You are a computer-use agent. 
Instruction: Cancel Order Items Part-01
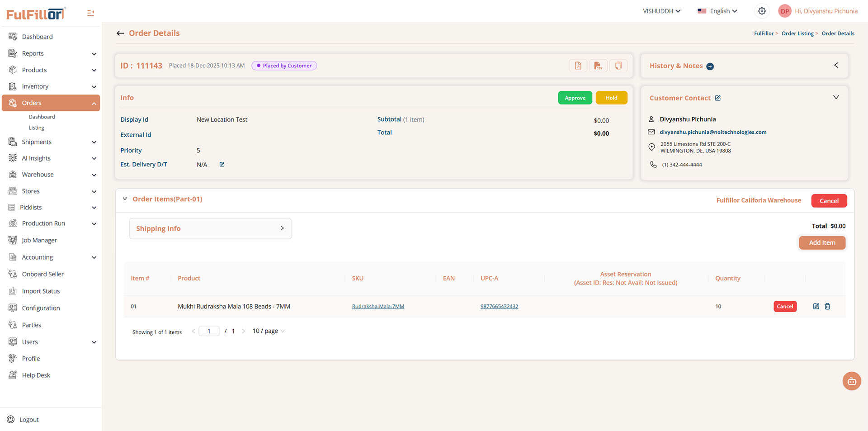[x=829, y=201]
